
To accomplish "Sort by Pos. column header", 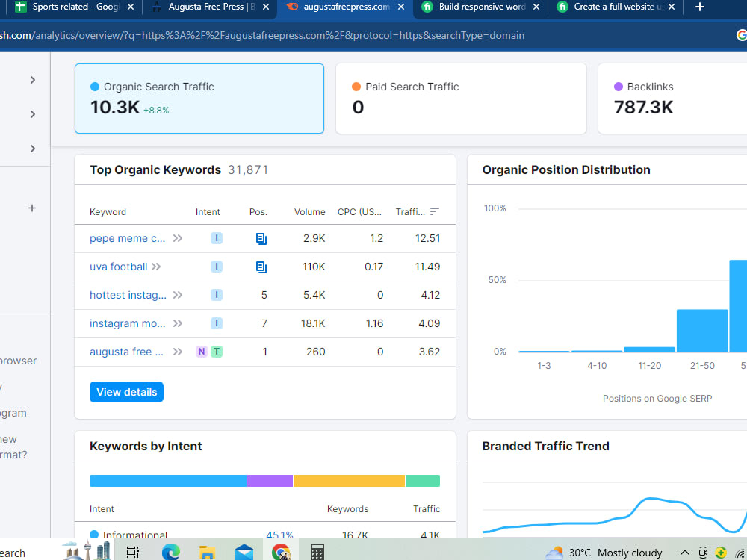I will (258, 212).
